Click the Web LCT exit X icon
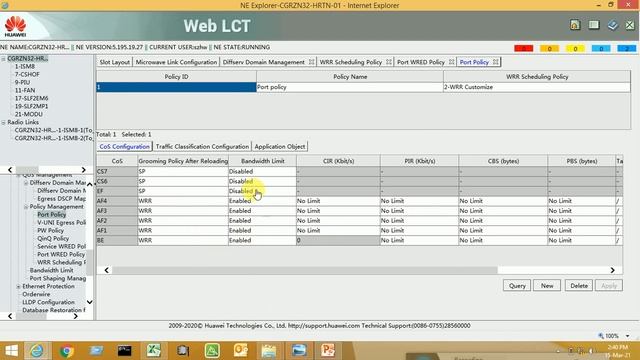The image size is (640, 360). pos(630,25)
